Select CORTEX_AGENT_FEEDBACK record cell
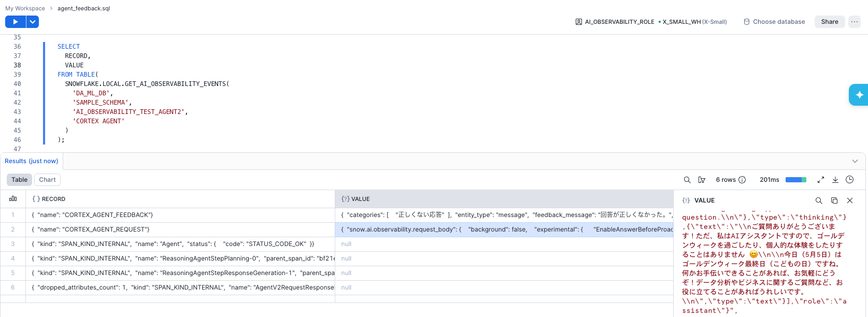Image resolution: width=868 pixels, height=317 pixels. 180,215
